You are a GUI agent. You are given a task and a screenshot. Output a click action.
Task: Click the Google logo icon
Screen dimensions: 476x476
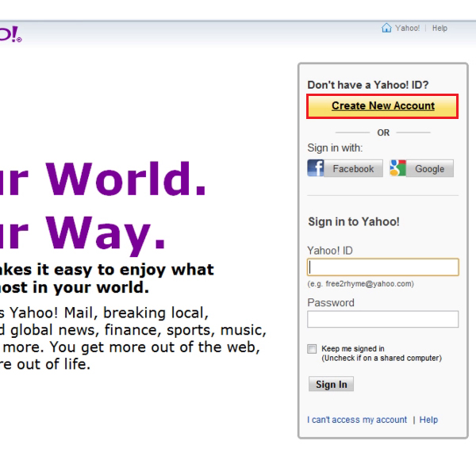point(397,168)
